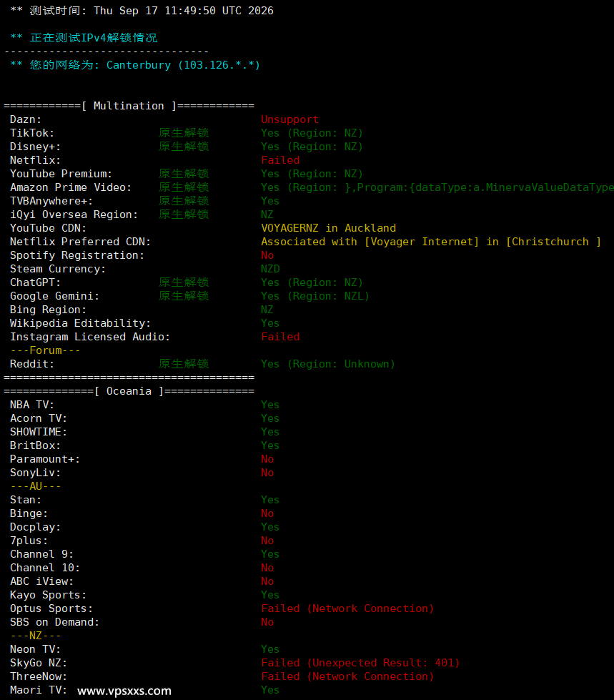Click the "ChatGPT:" label

[x=35, y=282]
